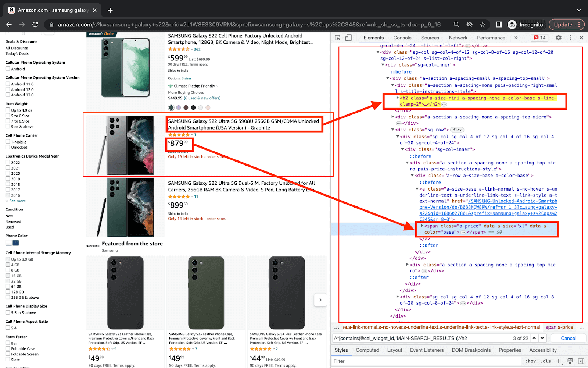Open DevTools settings gear
The width and height of the screenshot is (588, 368).
click(559, 38)
